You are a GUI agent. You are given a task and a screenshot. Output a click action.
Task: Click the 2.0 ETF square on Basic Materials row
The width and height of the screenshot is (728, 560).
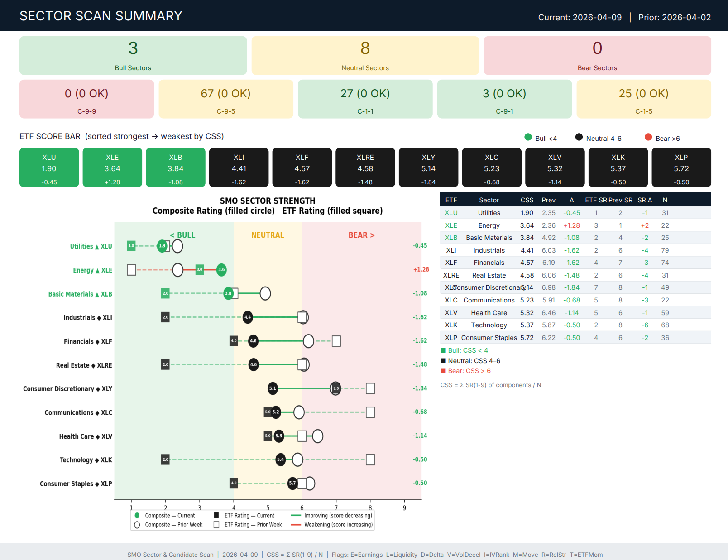(166, 293)
